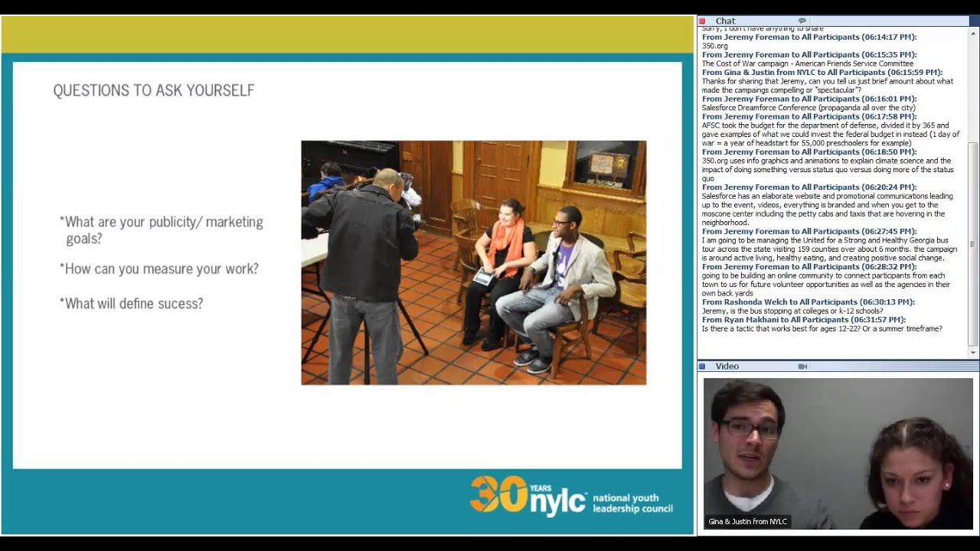Click the 'AFSC took the budget' chat message
980x551 pixels.
[831, 134]
